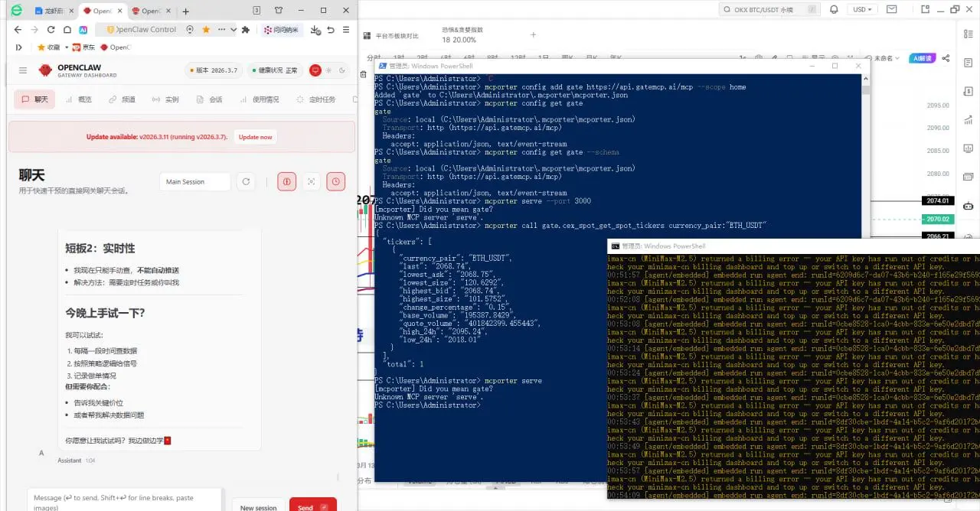Viewport: 980px width, 511px height.
Task: Select the 聊天 chat tab
Action: pyautogui.click(x=35, y=99)
